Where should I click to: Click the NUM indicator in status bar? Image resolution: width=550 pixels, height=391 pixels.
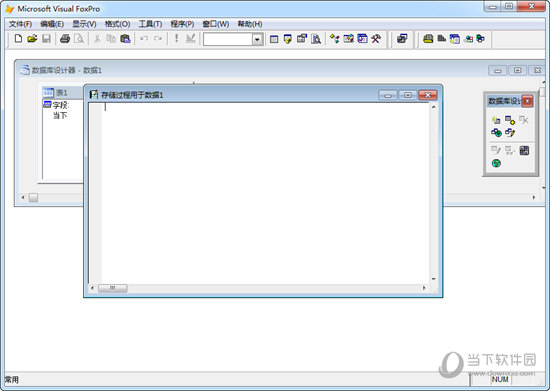[x=500, y=379]
